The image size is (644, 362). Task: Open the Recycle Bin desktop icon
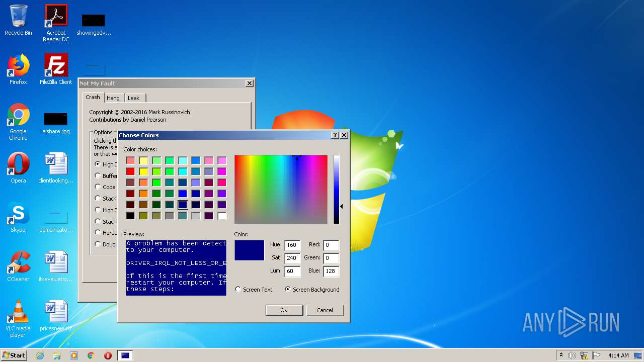pyautogui.click(x=18, y=20)
